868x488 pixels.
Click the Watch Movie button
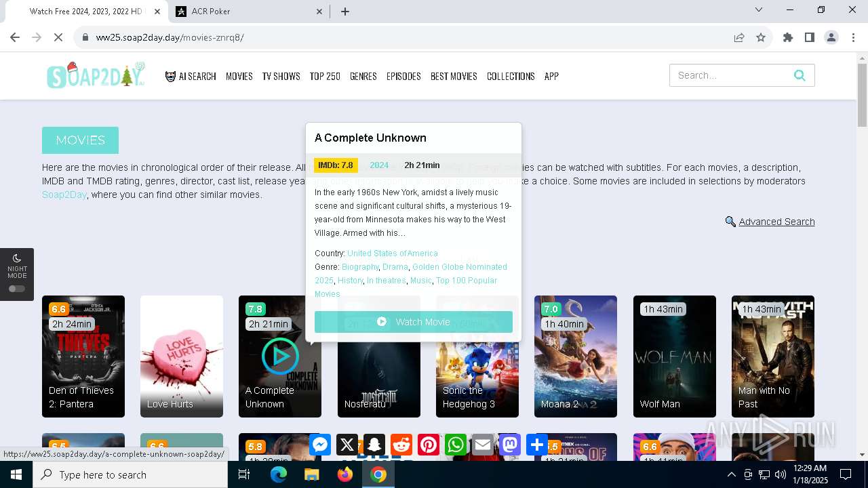[x=414, y=322]
